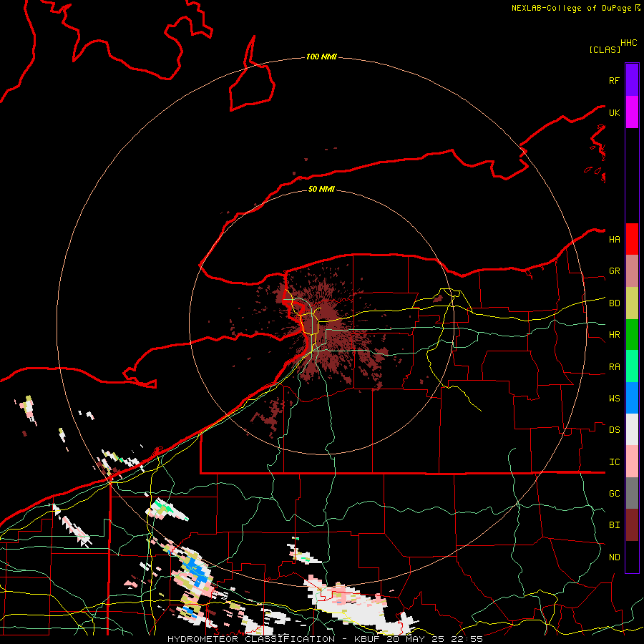Pick the olive-yellow BD legend swatch
Image resolution: width=644 pixels, height=644 pixels.
click(x=632, y=303)
